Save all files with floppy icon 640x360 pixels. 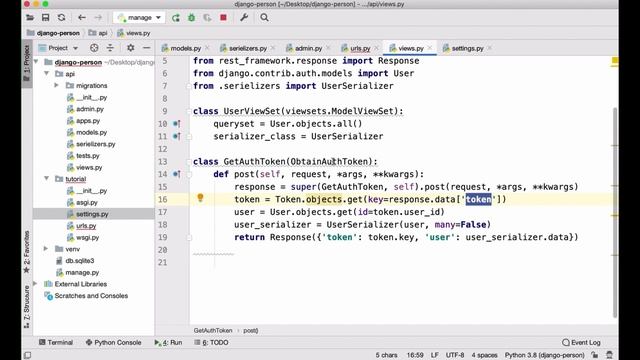45,18
